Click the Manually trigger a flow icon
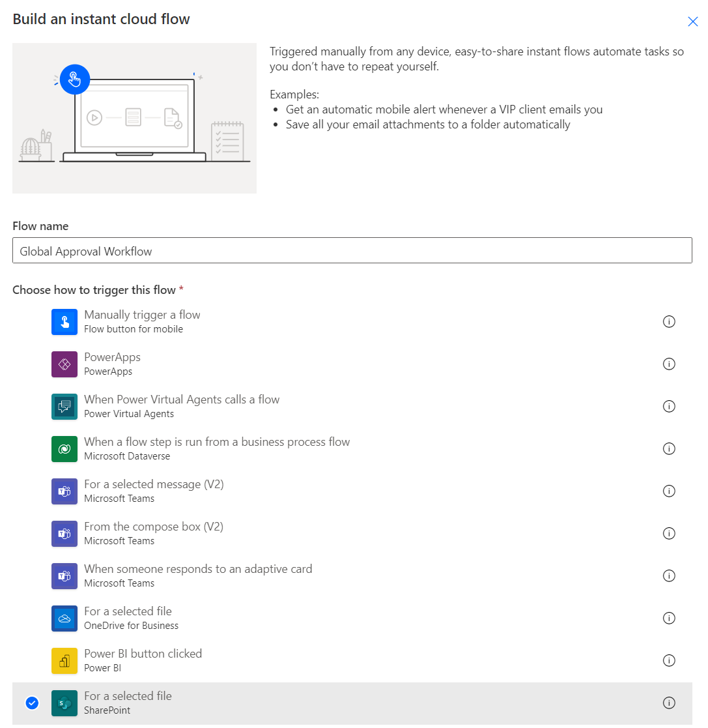Viewport: 708px width, 728px height. click(64, 322)
